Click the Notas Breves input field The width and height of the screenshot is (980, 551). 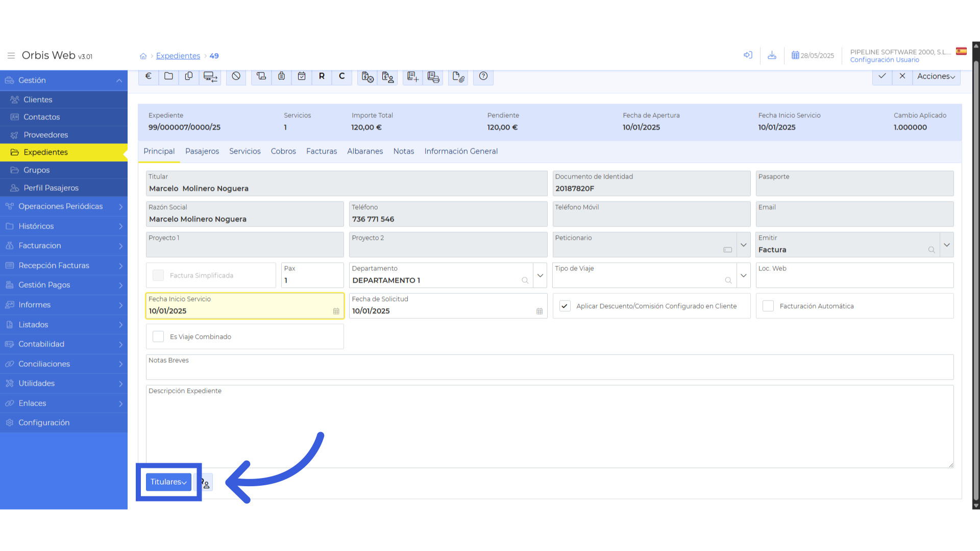(x=550, y=367)
